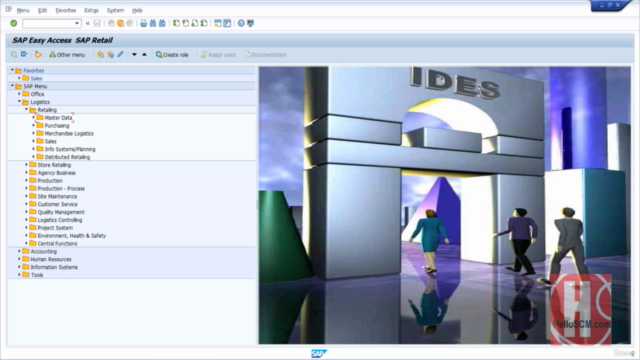Screen dimensions: 640x360
Task: Click the Assign users button
Action: click(x=218, y=54)
